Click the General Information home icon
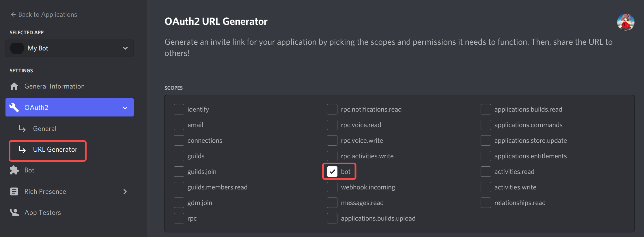 [14, 86]
